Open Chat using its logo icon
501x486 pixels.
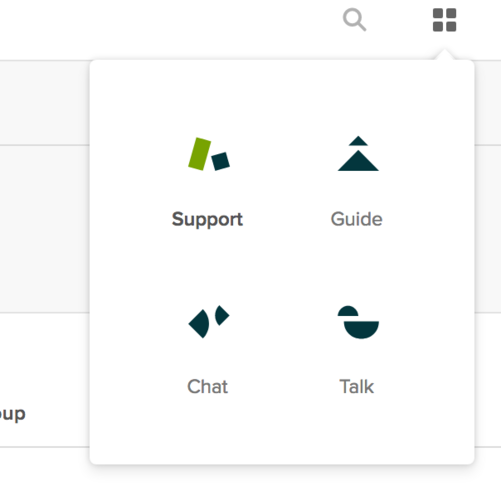[x=209, y=322]
